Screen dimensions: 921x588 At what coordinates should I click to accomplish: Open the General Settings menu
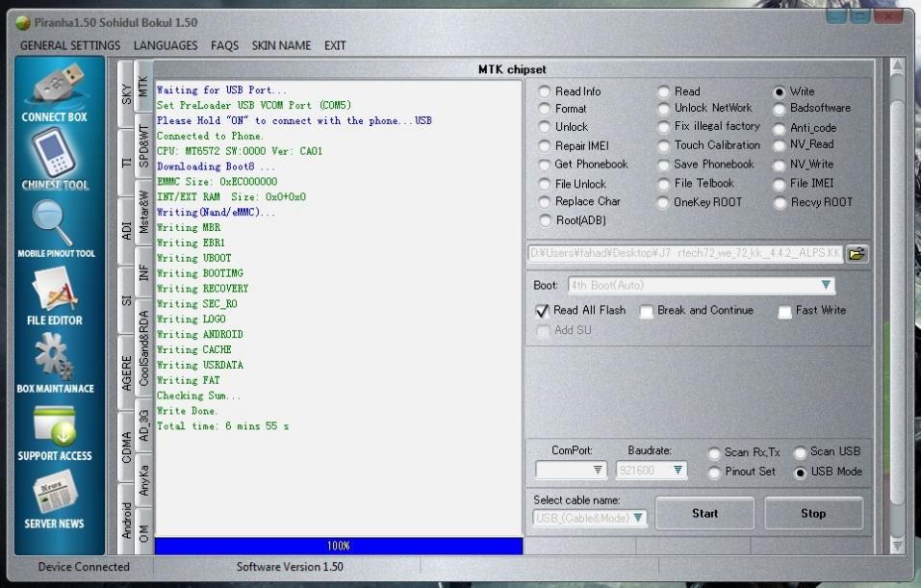[x=70, y=45]
